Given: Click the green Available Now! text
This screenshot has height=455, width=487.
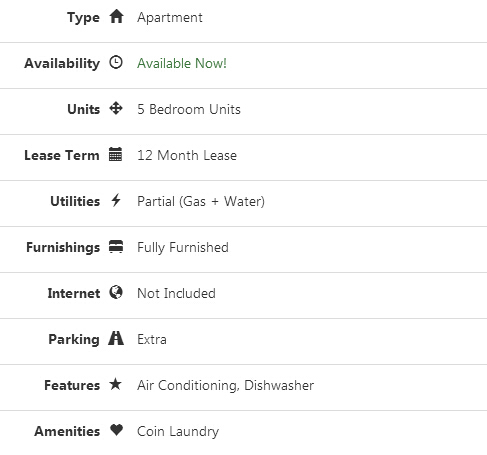Looking at the screenshot, I should pos(182,63).
